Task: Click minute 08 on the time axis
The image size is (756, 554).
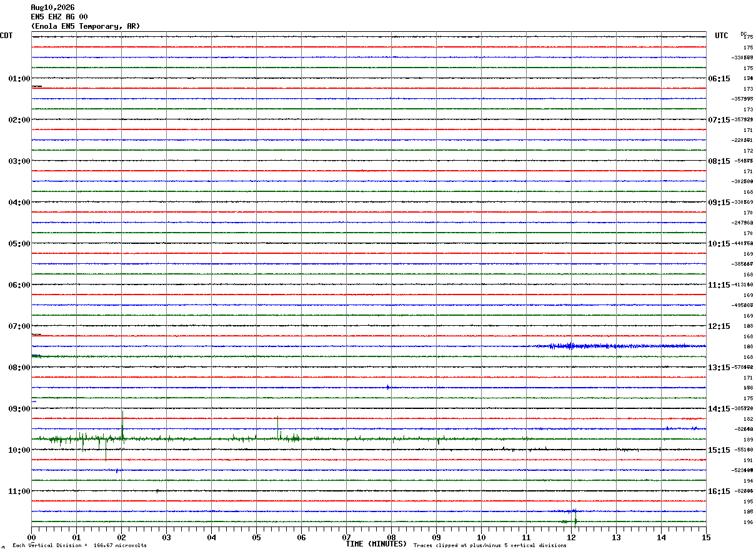Action: tap(392, 537)
